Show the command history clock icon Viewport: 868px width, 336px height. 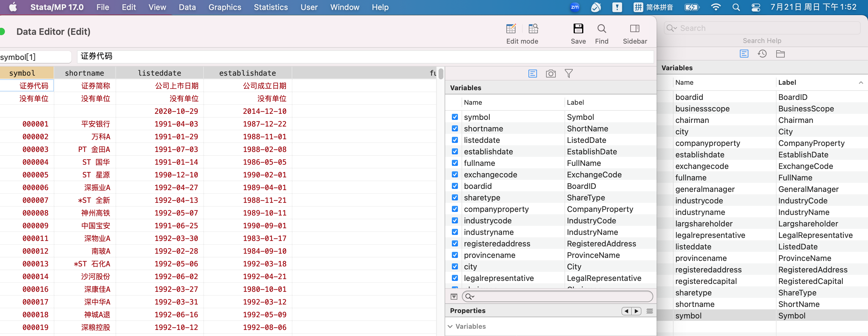coord(762,54)
